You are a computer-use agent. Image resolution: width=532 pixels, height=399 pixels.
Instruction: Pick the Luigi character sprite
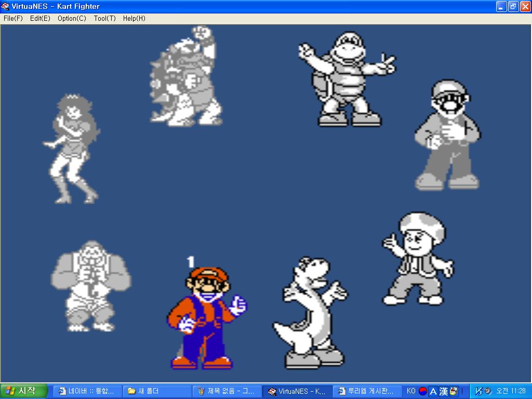click(x=448, y=135)
